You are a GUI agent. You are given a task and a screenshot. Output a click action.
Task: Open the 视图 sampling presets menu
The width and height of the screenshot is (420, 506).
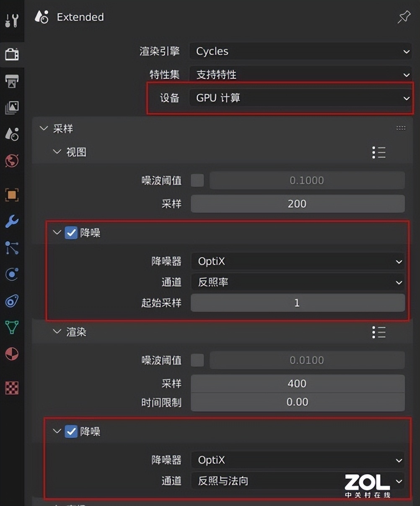[379, 152]
